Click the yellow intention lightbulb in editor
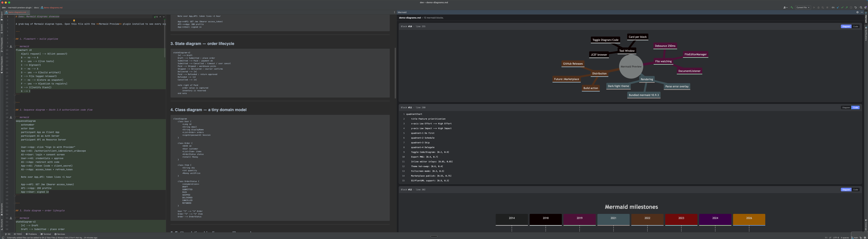868x239 pixels. [x=74, y=21]
